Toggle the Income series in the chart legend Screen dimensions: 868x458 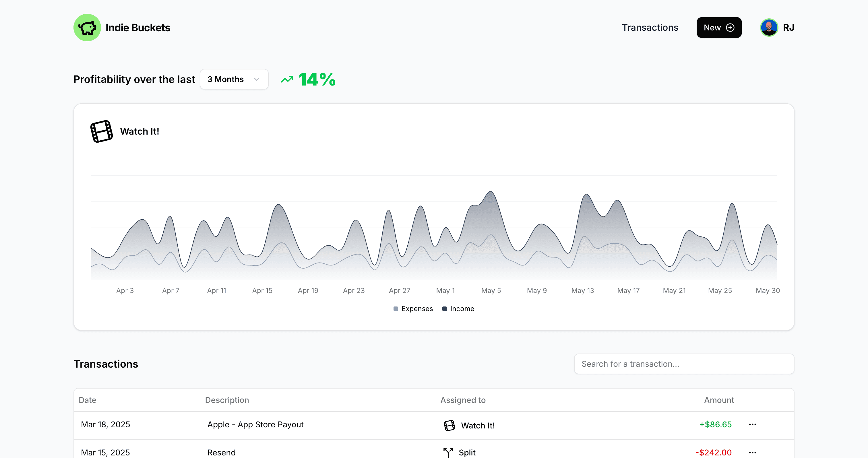tap(458, 308)
